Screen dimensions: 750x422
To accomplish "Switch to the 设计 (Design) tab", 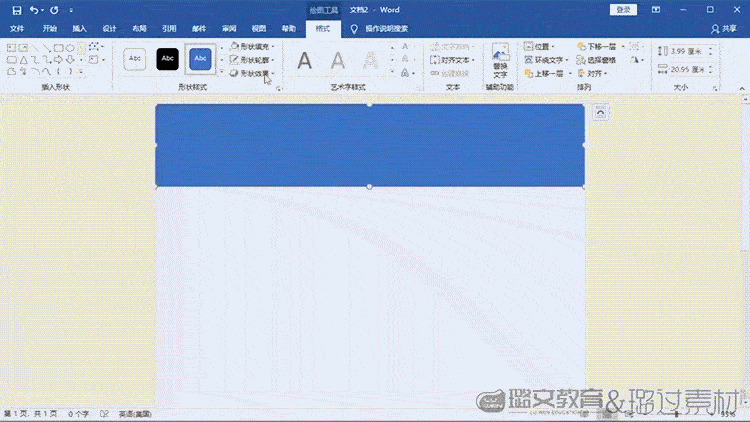I will [x=110, y=29].
